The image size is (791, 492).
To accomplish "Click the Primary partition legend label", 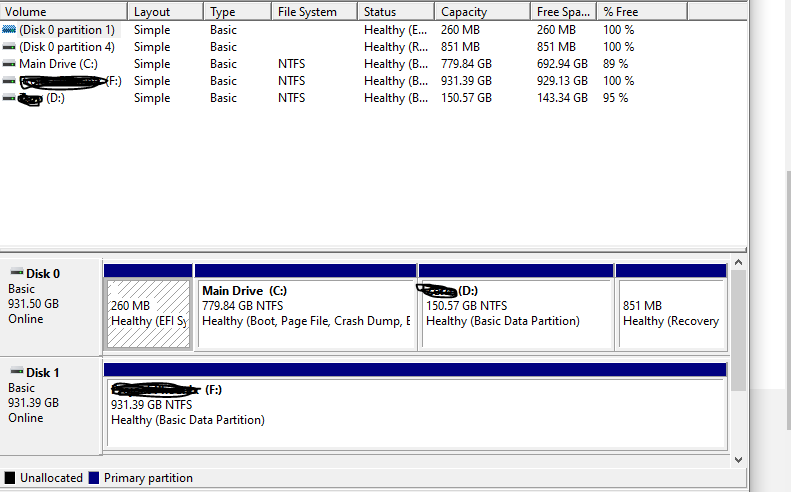I will pos(148,478).
